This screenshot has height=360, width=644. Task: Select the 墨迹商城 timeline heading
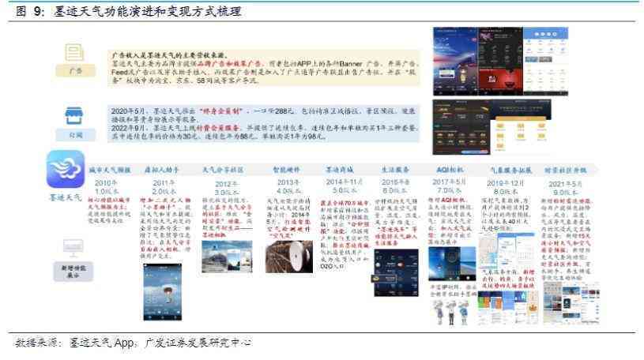click(340, 169)
